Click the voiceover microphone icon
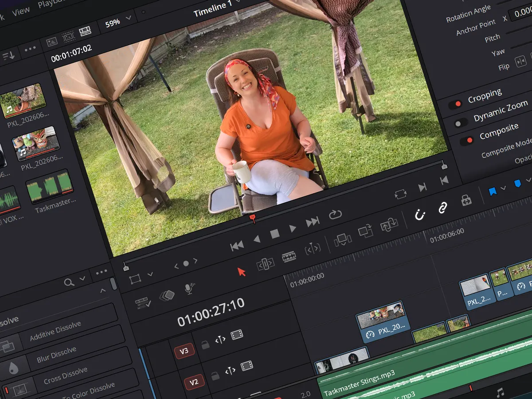The height and width of the screenshot is (399, 532). 189,289
